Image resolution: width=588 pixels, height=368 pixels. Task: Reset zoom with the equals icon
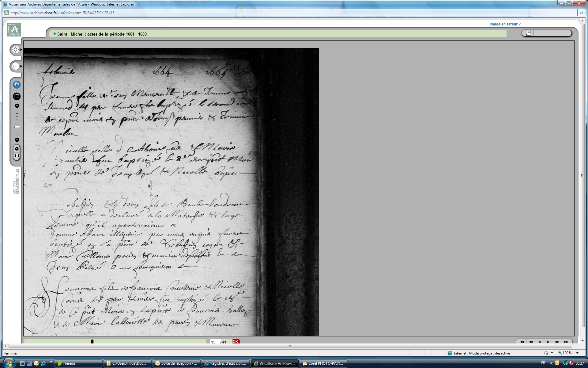click(17, 149)
